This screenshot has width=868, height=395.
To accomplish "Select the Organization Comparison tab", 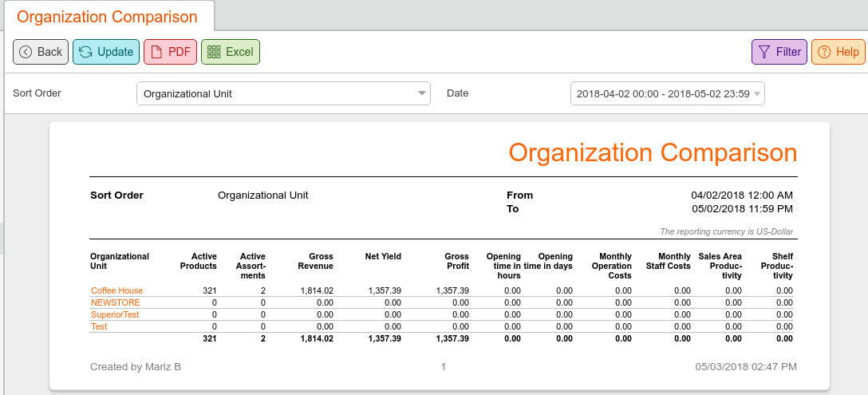I will click(108, 17).
